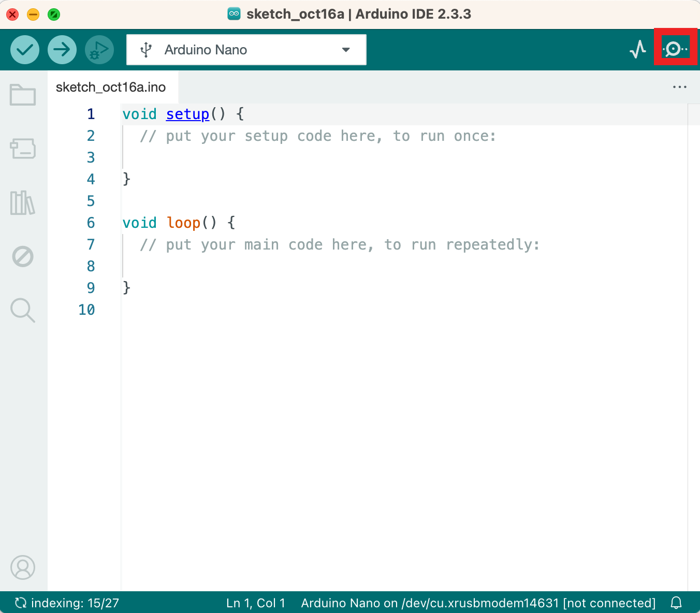Image resolution: width=700 pixels, height=613 pixels.
Task: Click line number 10 in the gutter
Action: [86, 310]
